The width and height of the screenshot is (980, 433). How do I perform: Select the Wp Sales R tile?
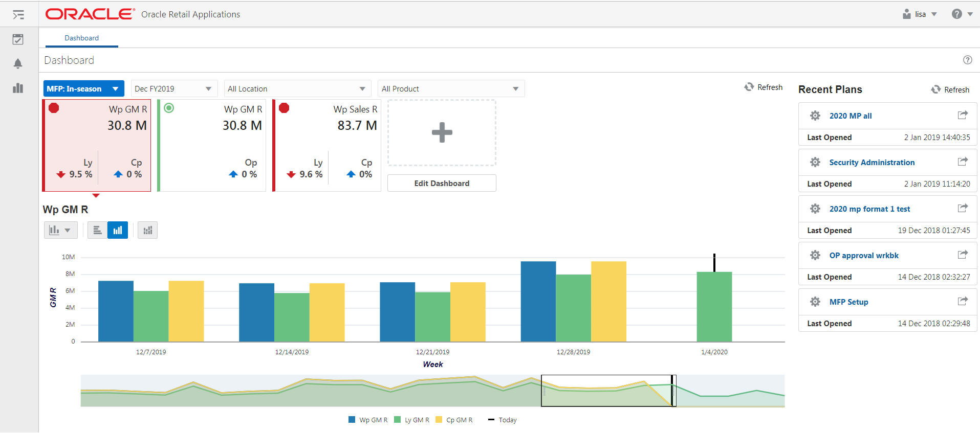(326, 145)
